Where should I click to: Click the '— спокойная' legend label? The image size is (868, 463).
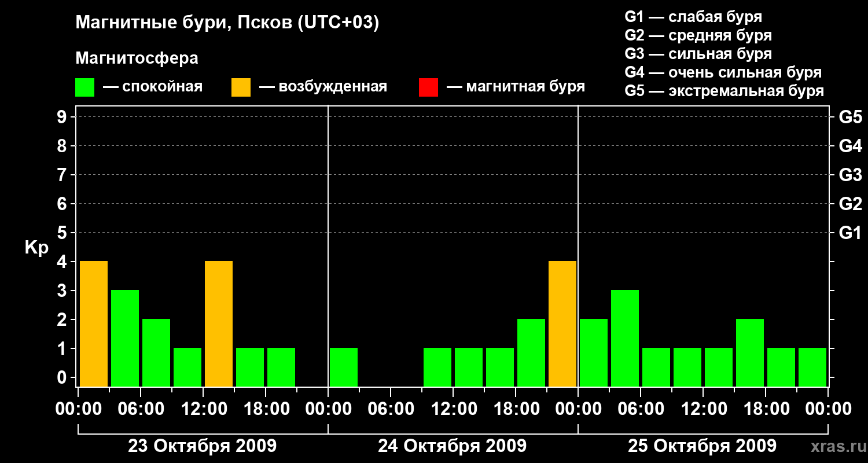(153, 87)
